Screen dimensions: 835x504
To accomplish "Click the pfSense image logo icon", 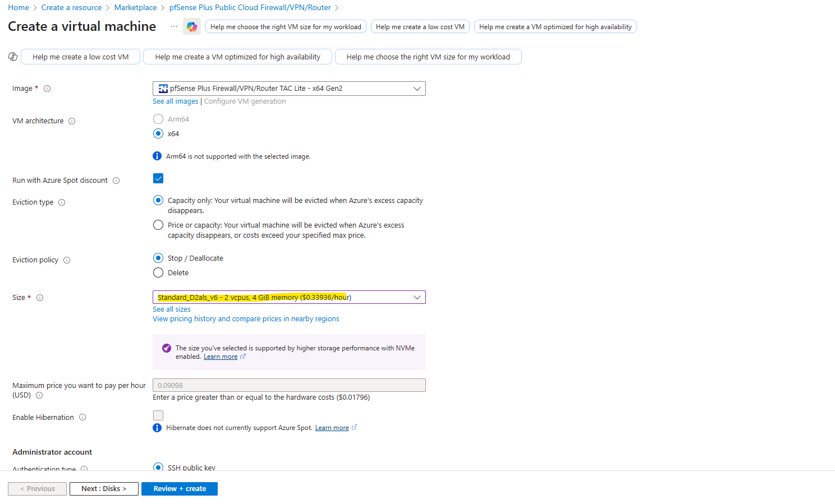I will click(163, 89).
